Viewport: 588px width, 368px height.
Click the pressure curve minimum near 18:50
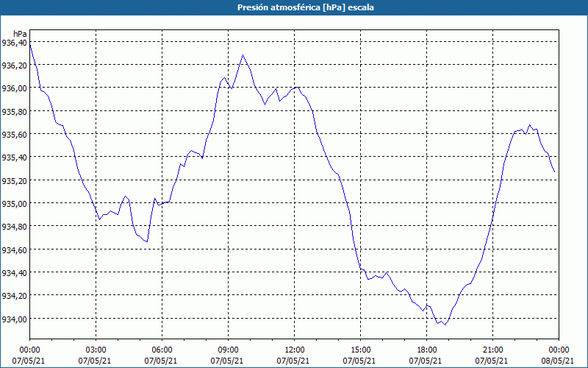(x=445, y=325)
